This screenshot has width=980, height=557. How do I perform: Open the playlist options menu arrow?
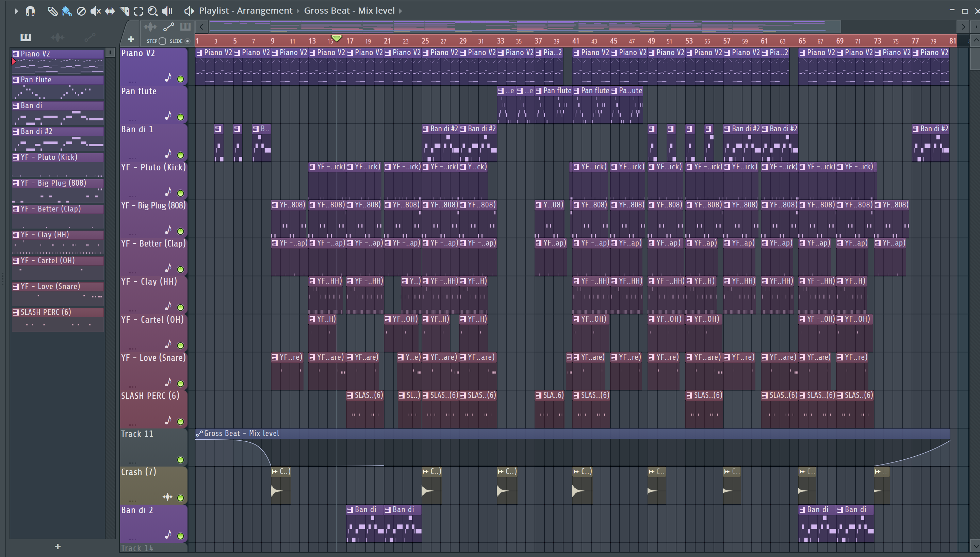pos(16,11)
